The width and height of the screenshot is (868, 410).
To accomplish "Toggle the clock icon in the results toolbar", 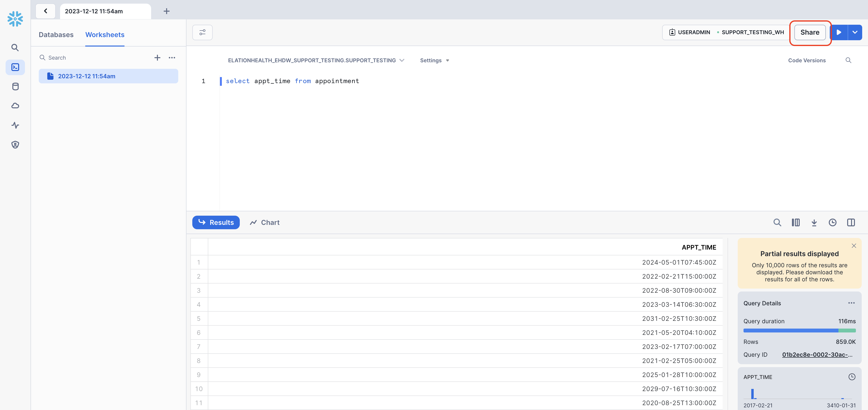I will [x=832, y=222].
